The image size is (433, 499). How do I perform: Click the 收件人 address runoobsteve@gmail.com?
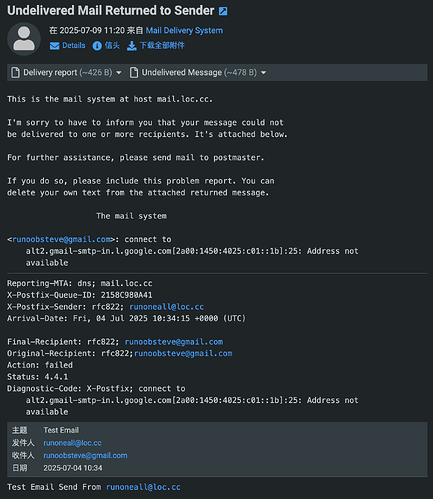click(x=85, y=455)
